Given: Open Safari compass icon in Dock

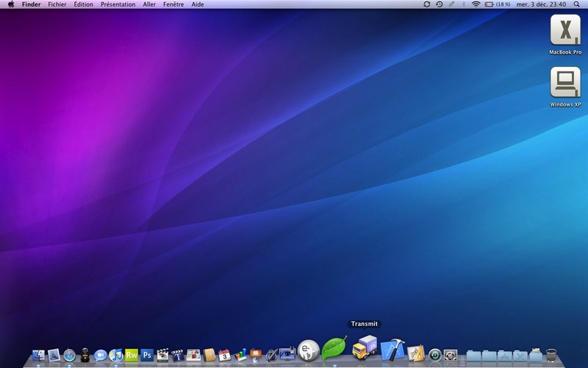Looking at the screenshot, I should (x=70, y=355).
